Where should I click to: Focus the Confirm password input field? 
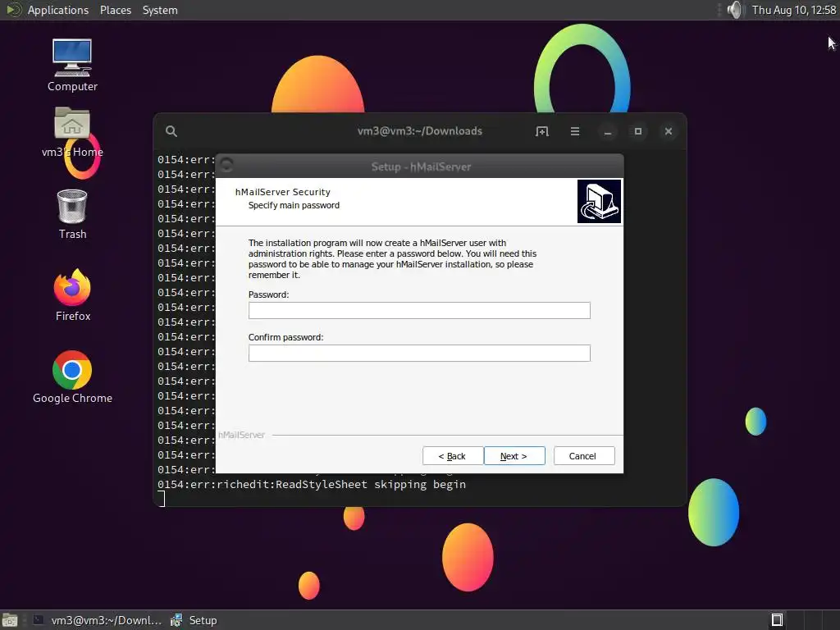pos(419,353)
